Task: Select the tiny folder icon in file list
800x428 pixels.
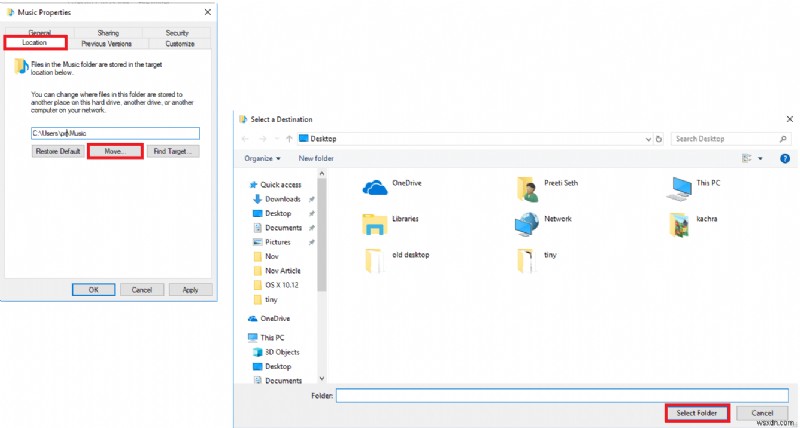Action: coord(526,260)
